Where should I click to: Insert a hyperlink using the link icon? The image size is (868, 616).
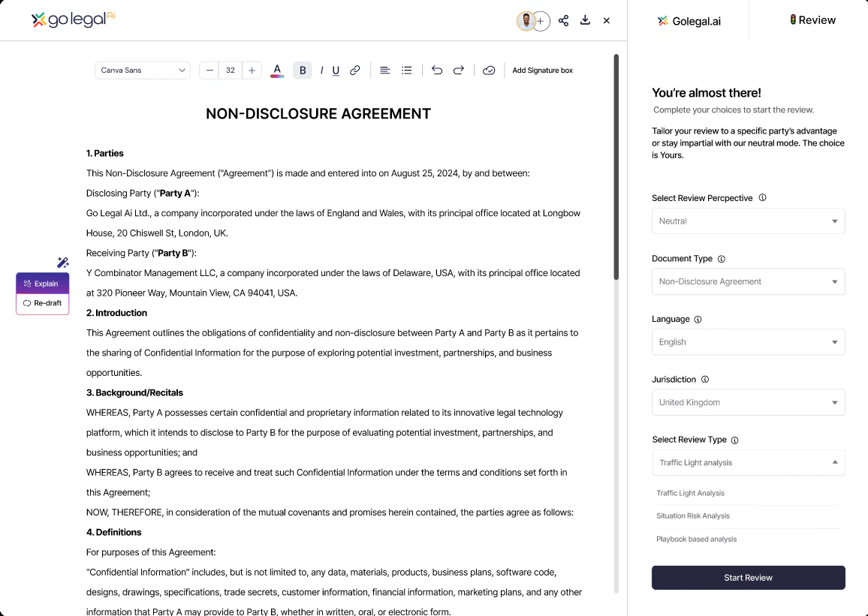354,70
